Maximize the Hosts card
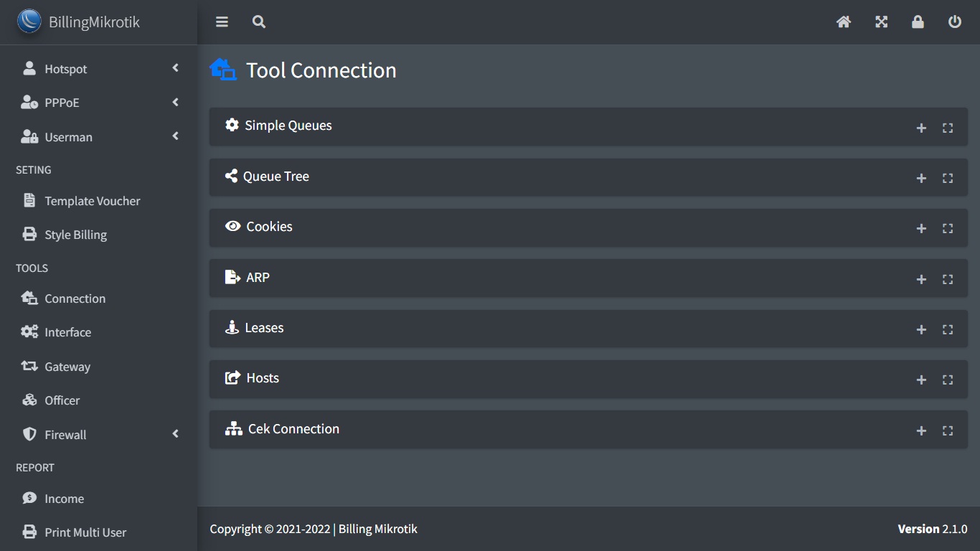This screenshot has height=551, width=980. pos(948,380)
